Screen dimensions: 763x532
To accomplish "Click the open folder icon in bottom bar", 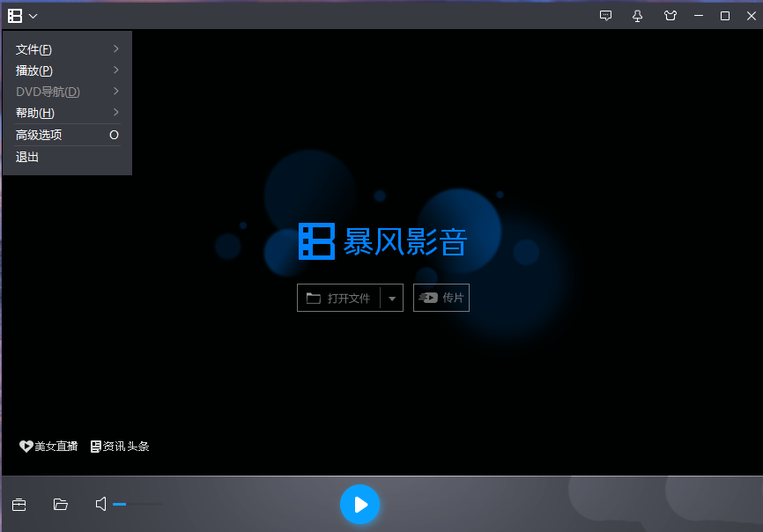I will (x=60, y=505).
